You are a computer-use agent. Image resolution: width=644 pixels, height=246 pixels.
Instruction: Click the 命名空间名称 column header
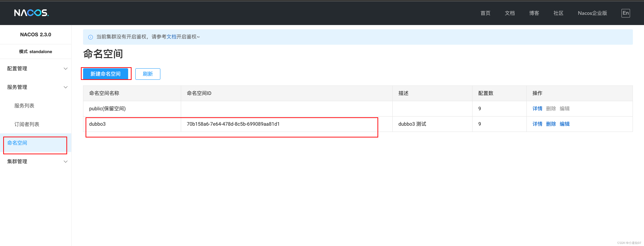pyautogui.click(x=132, y=93)
